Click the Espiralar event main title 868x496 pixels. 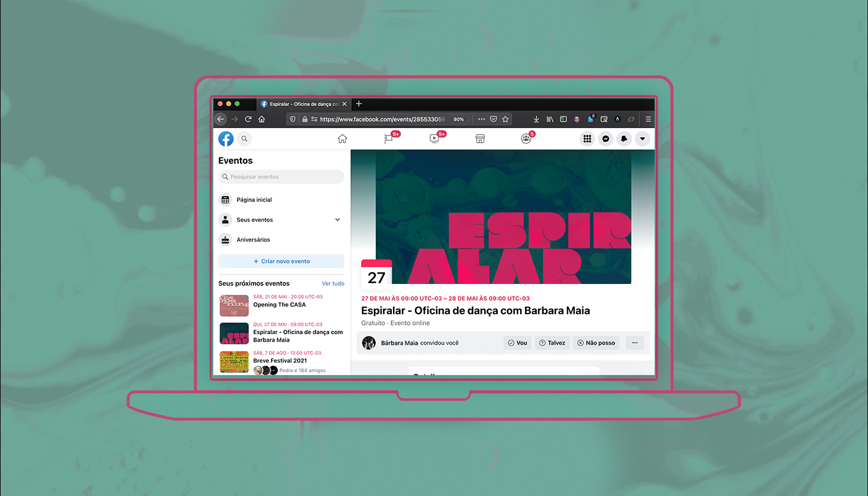pos(476,311)
